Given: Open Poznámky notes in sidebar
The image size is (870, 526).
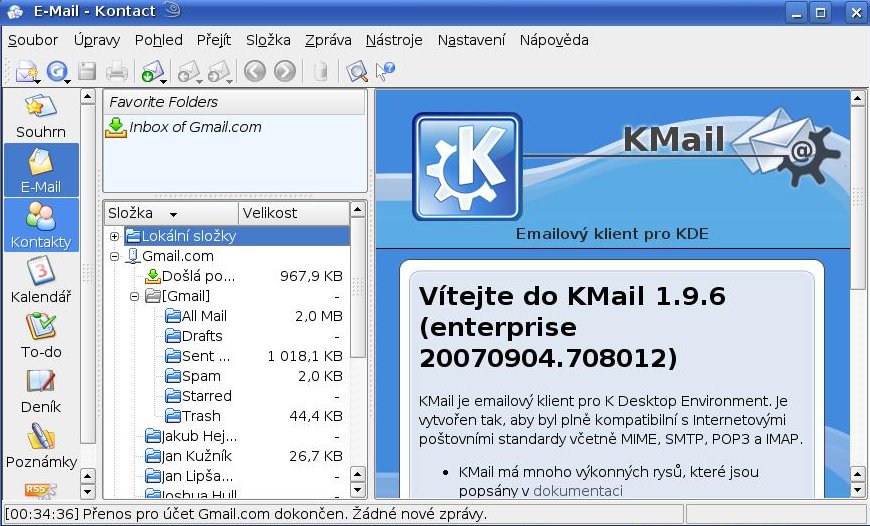Looking at the screenshot, I should coord(41,445).
